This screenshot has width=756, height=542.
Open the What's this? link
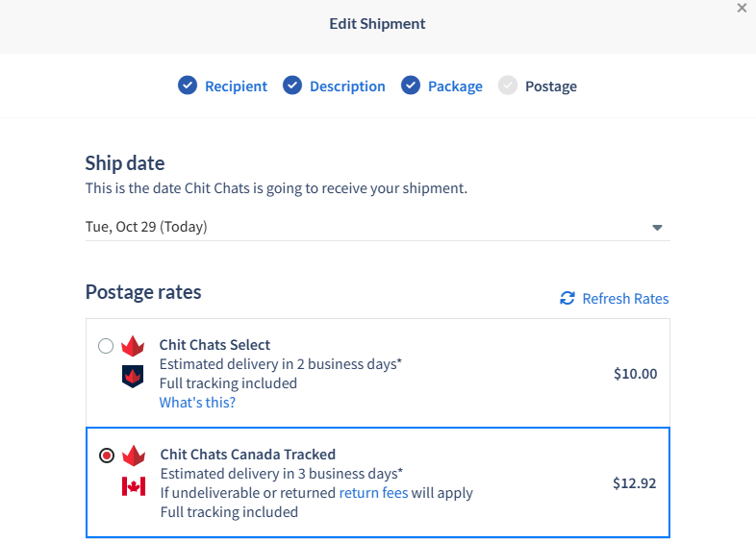(197, 403)
